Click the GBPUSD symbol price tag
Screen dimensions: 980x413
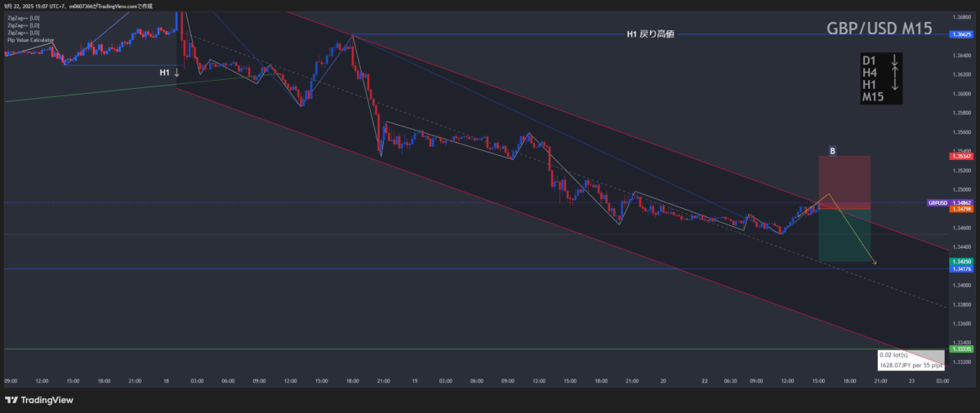point(937,202)
